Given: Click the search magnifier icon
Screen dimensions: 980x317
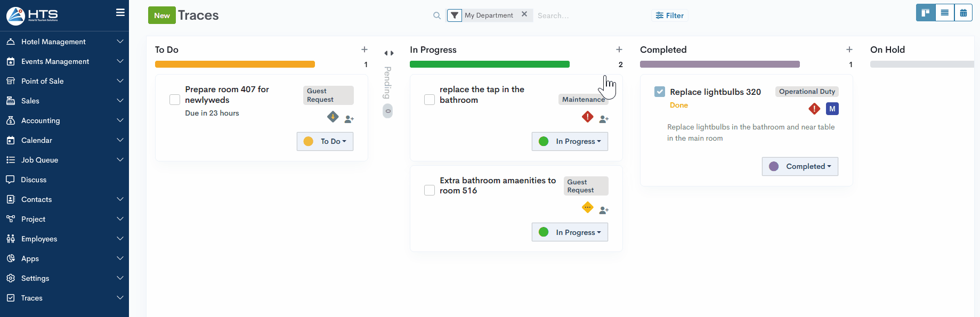Looking at the screenshot, I should click(x=437, y=15).
